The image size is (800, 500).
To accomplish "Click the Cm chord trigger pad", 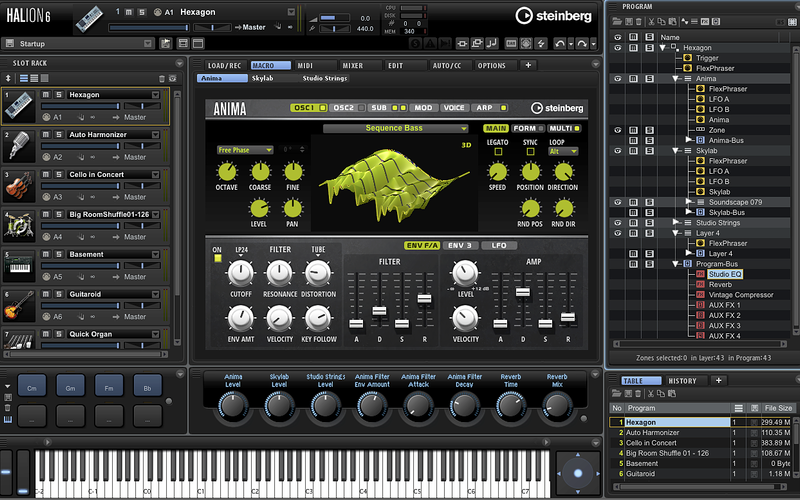I will pos(32,386).
